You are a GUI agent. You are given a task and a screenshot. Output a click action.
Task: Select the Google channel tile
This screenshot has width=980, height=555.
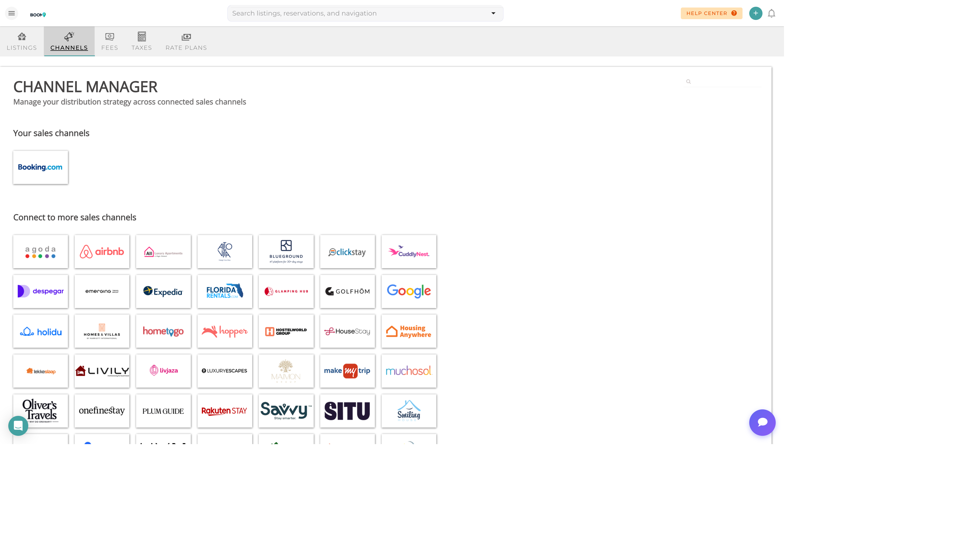pos(409,291)
